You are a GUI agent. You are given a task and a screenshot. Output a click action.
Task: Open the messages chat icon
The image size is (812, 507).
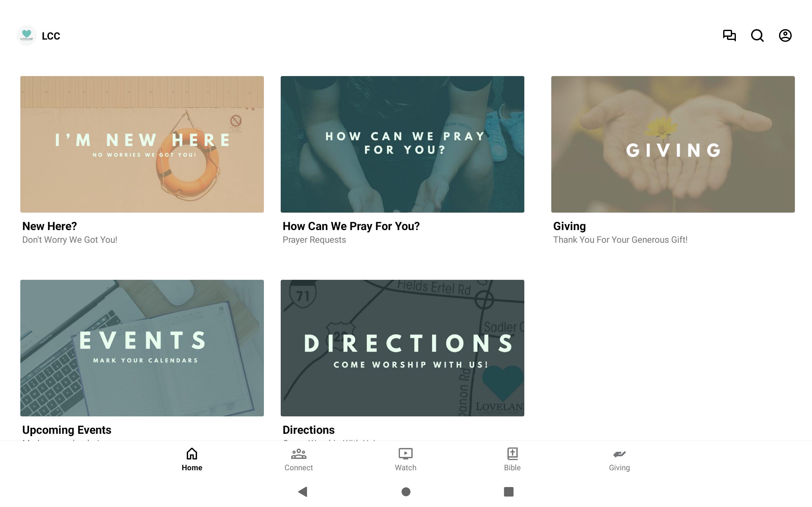tap(729, 35)
